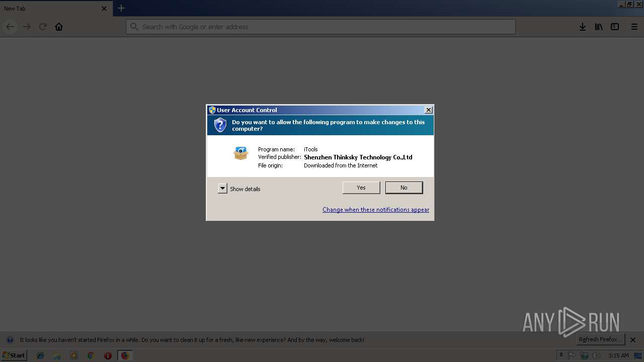Click verified publisher Shenzhen Thinksky Technology text
The image size is (644, 362).
click(x=358, y=157)
